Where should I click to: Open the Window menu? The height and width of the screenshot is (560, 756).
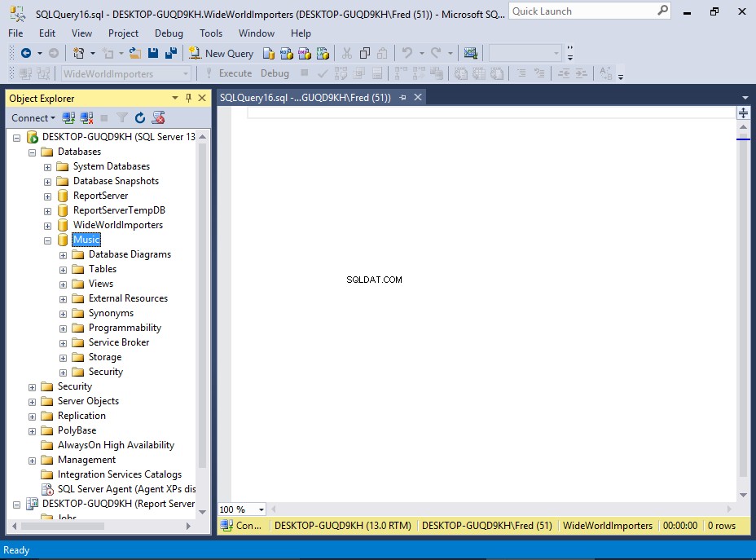pyautogui.click(x=257, y=33)
